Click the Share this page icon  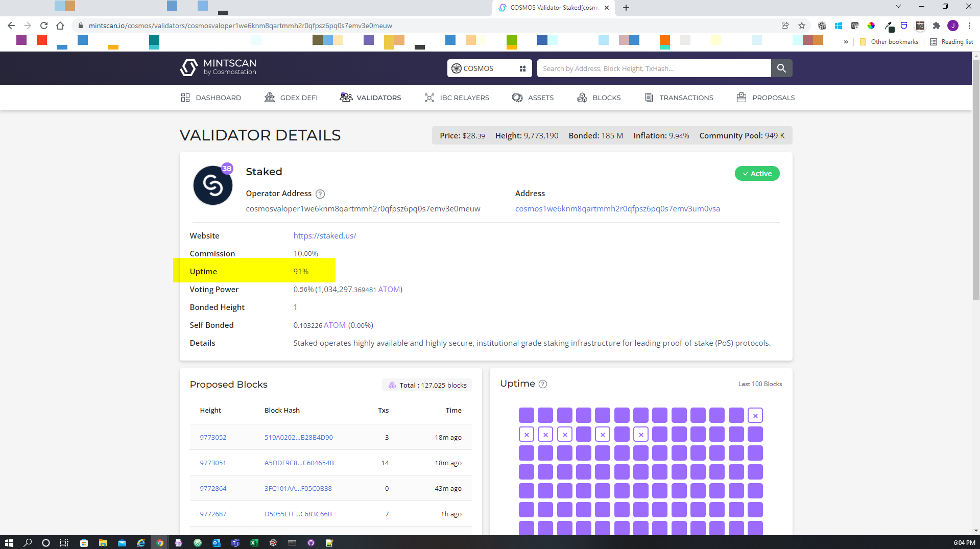tap(785, 26)
